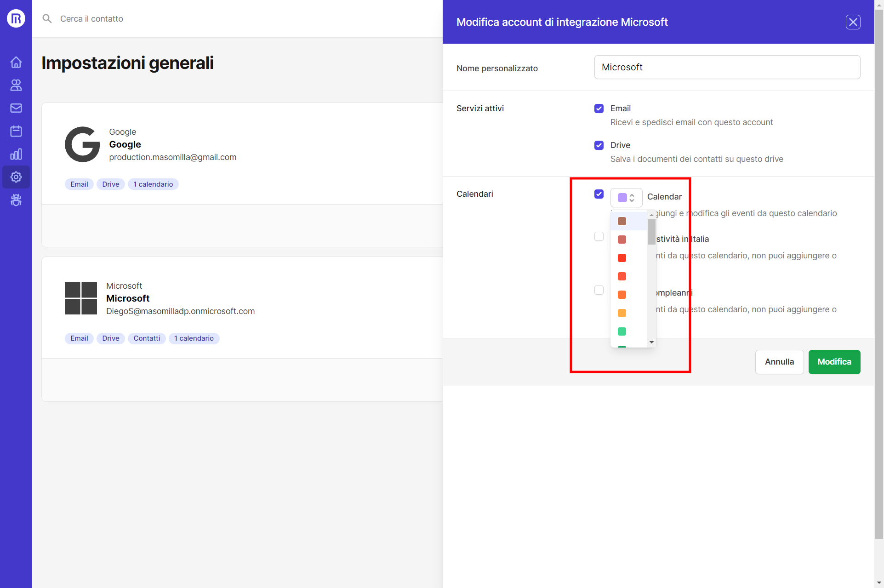Click the Nome personalizzato input field
The image size is (884, 588).
point(726,67)
